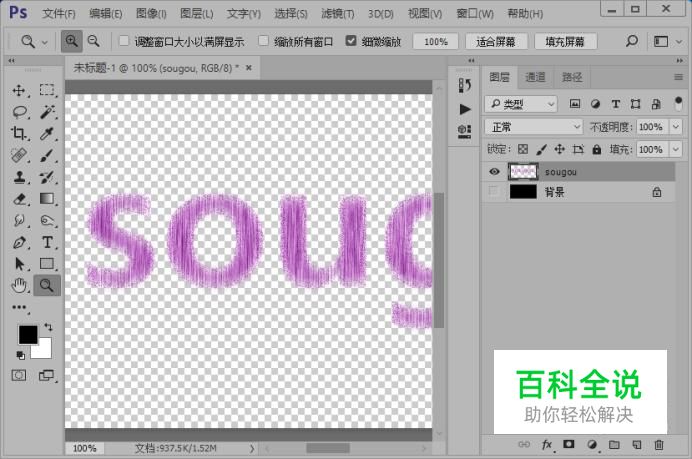Enable resize window to fit checkbox
The height and width of the screenshot is (459, 692).
(124, 41)
